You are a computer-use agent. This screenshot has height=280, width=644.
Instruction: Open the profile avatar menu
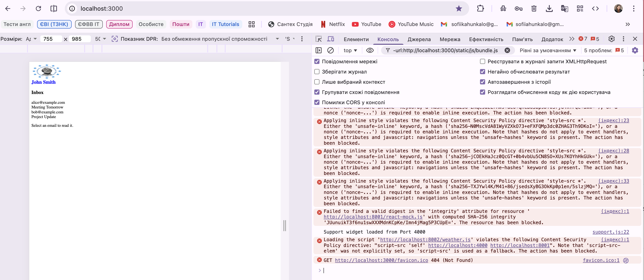tap(618, 9)
